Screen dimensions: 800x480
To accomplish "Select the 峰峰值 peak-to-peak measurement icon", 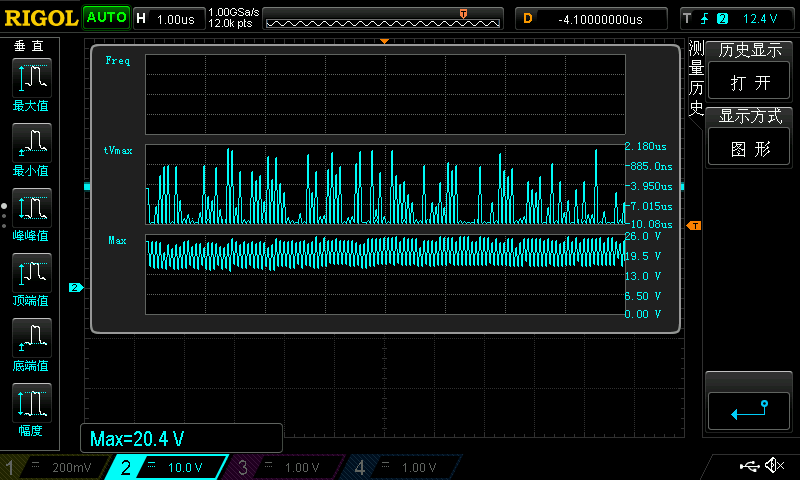I will tap(32, 208).
